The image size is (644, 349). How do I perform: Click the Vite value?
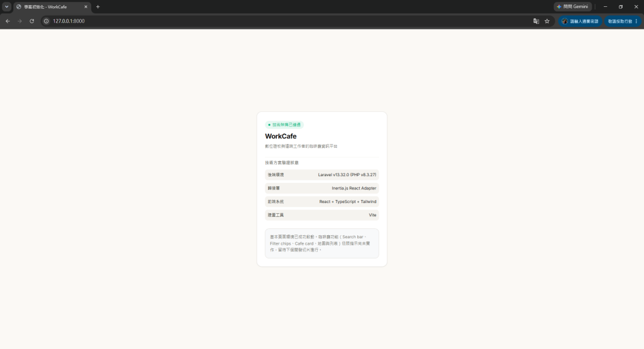372,215
